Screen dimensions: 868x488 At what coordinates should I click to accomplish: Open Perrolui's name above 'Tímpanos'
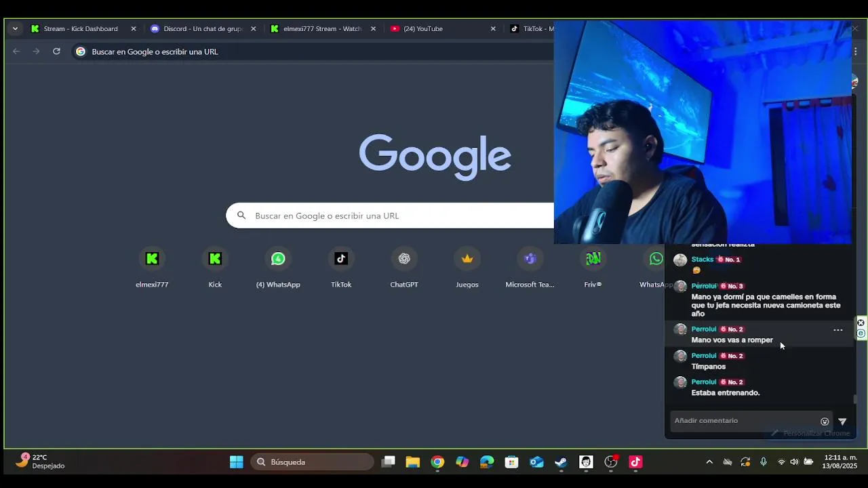click(704, 356)
